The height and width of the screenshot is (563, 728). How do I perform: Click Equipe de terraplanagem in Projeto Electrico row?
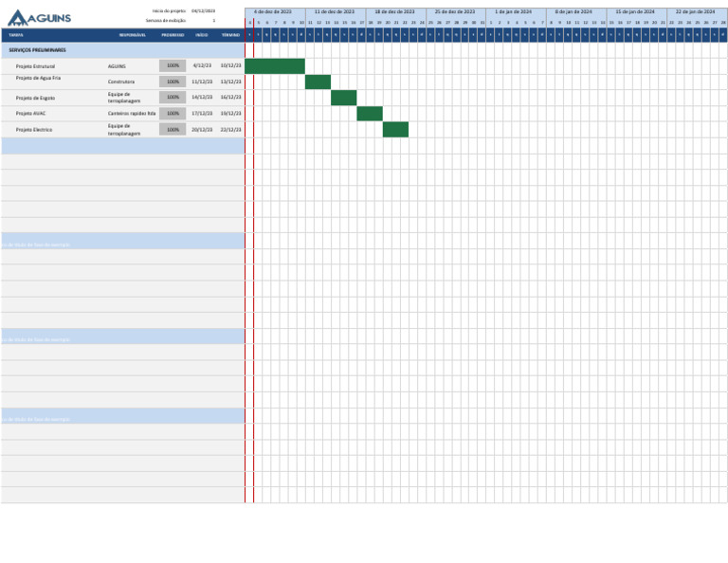(124, 130)
